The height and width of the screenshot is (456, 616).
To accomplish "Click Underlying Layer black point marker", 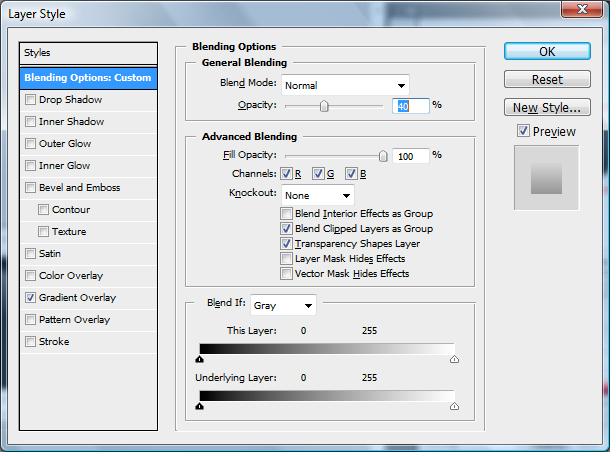I will coord(200,406).
